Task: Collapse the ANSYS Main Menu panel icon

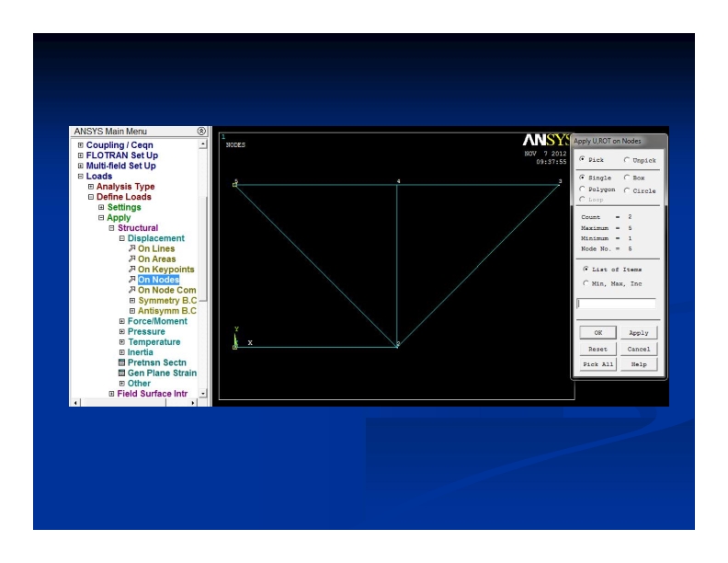Action: point(202,132)
